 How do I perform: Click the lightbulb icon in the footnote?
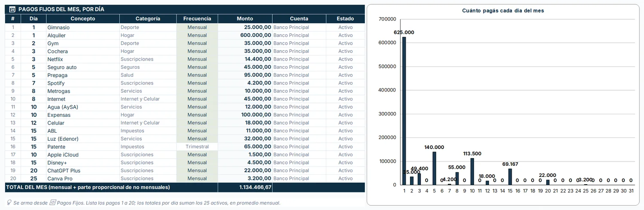tap(9, 203)
